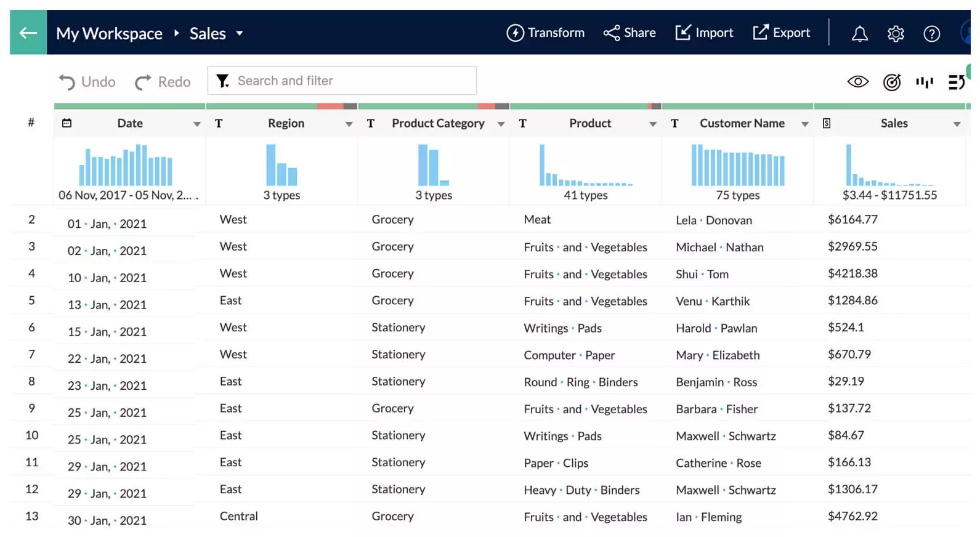The image size is (980, 537).
Task: Click the Product column histogram
Action: click(x=585, y=166)
